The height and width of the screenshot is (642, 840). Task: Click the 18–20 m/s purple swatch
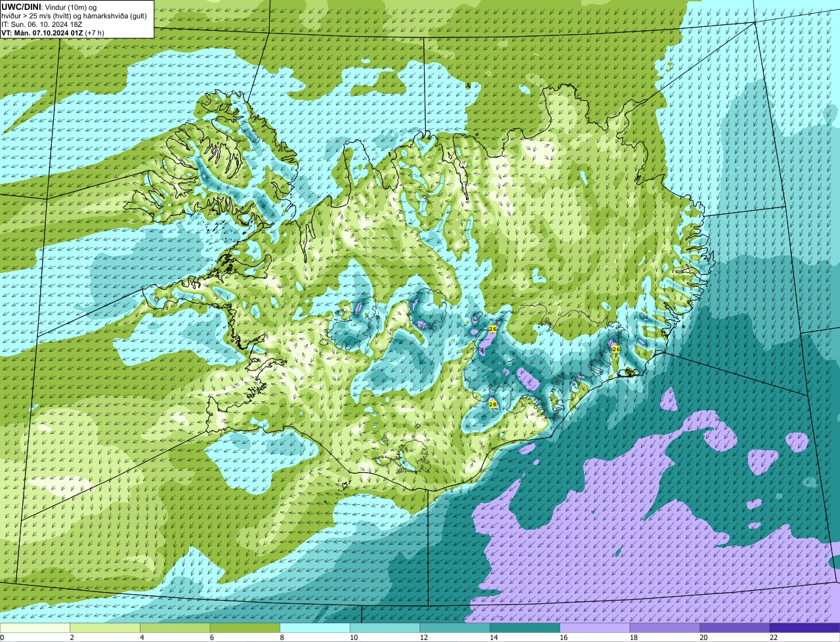tap(665, 628)
